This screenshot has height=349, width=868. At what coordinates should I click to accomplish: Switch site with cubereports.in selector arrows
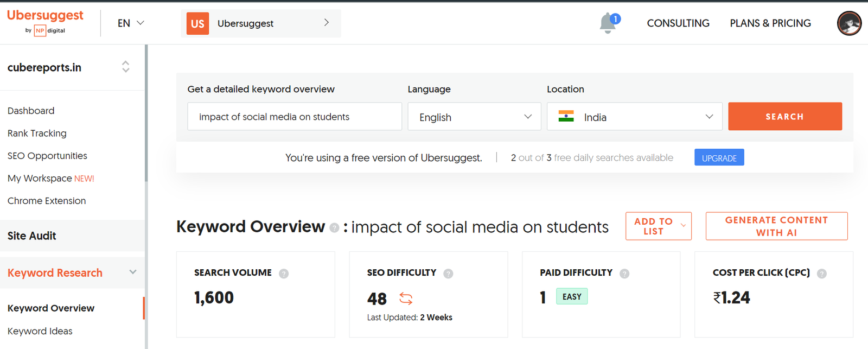click(125, 67)
